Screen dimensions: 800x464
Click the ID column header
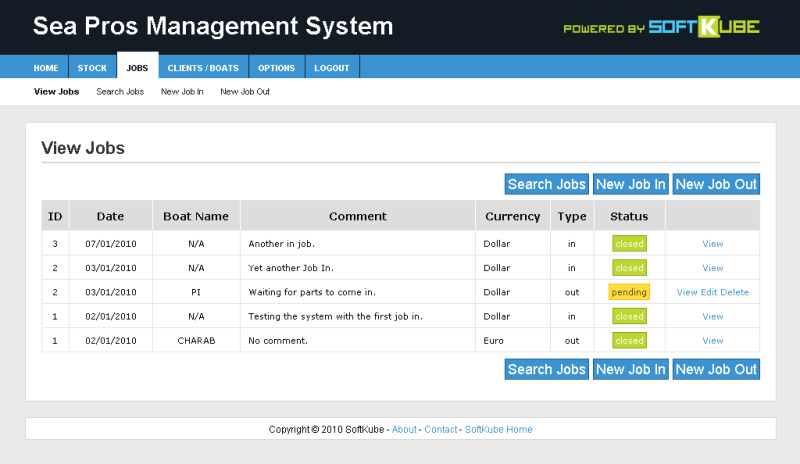[55, 216]
